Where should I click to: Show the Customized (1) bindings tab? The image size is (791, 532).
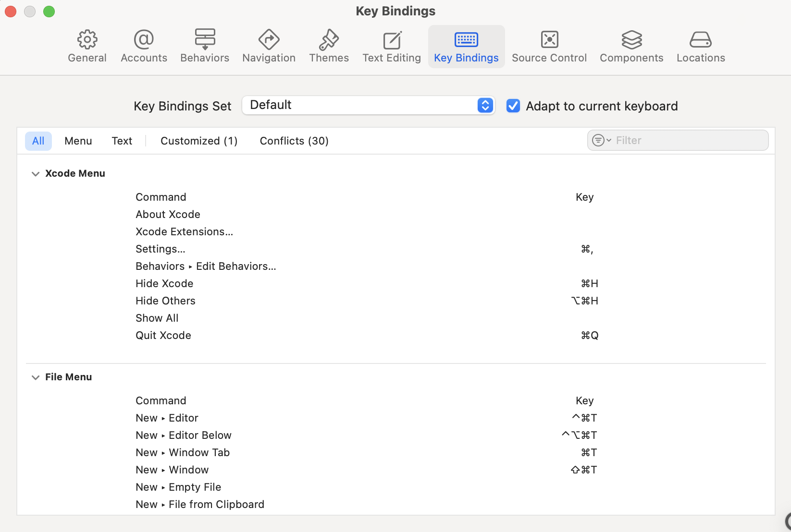[x=199, y=141]
